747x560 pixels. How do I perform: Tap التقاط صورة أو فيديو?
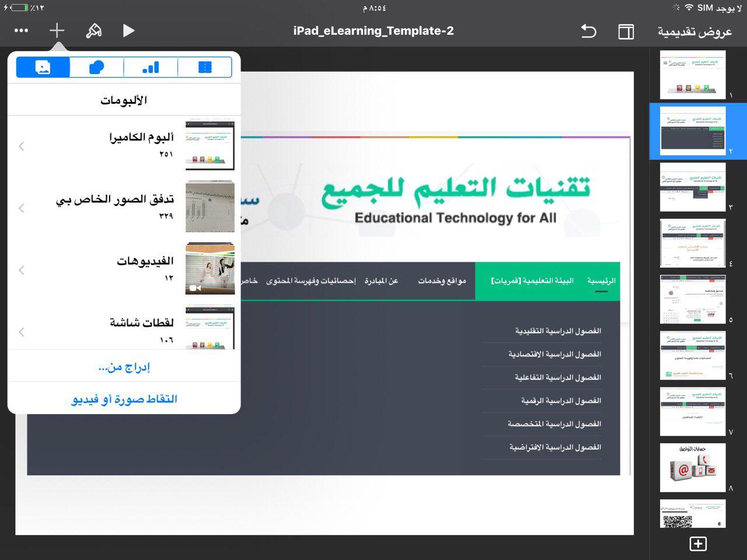(x=124, y=399)
